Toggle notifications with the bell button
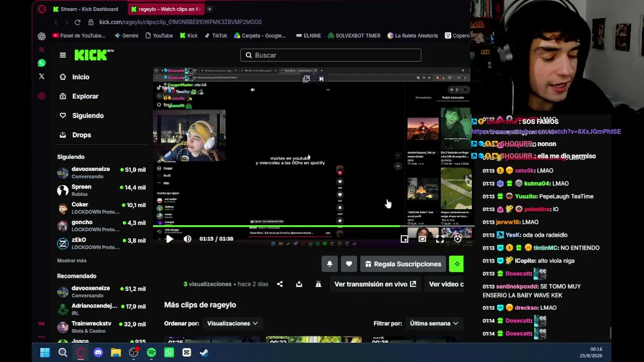Screen dimensions: 644x362 pyautogui.click(x=330, y=264)
